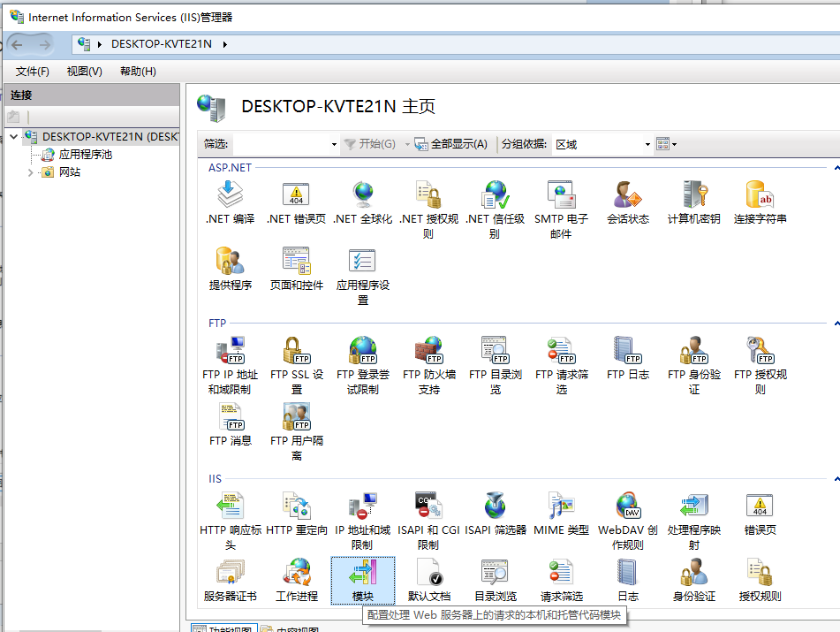Open WebDAV 创作规则 feature
The image size is (840, 632).
point(627,521)
